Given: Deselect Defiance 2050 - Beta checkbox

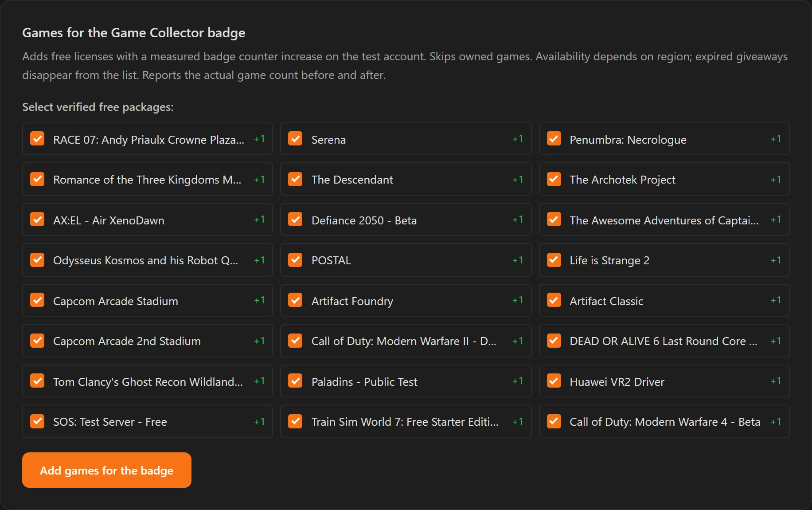Looking at the screenshot, I should tap(295, 220).
